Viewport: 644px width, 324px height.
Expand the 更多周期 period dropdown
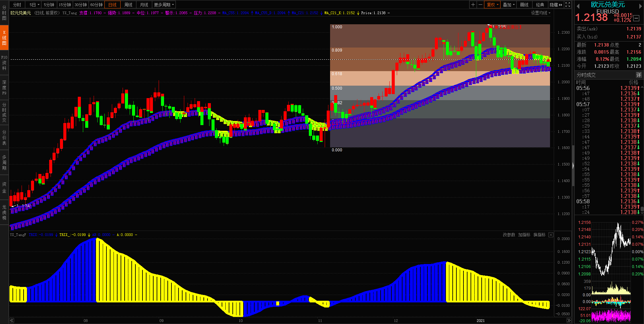(164, 5)
